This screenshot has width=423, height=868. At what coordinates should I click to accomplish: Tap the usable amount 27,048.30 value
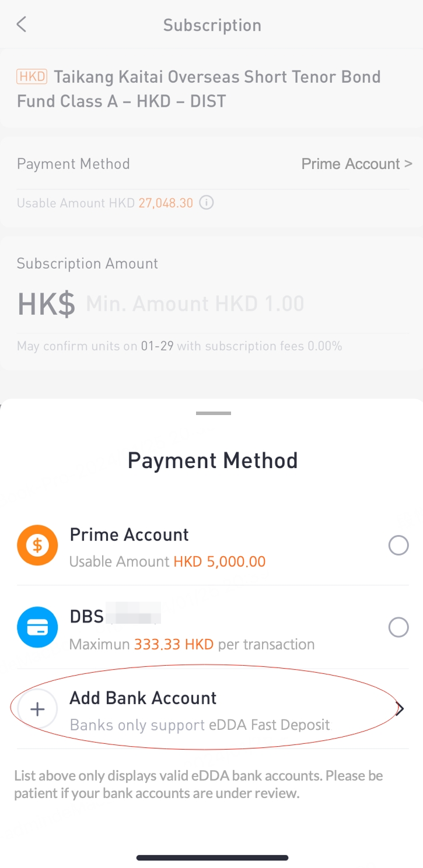click(x=166, y=203)
